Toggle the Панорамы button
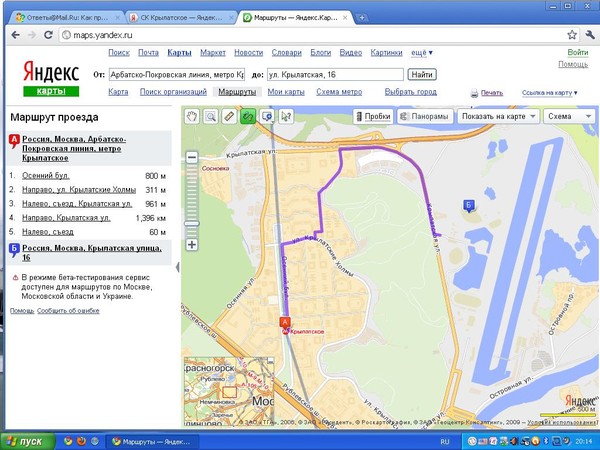 [425, 116]
